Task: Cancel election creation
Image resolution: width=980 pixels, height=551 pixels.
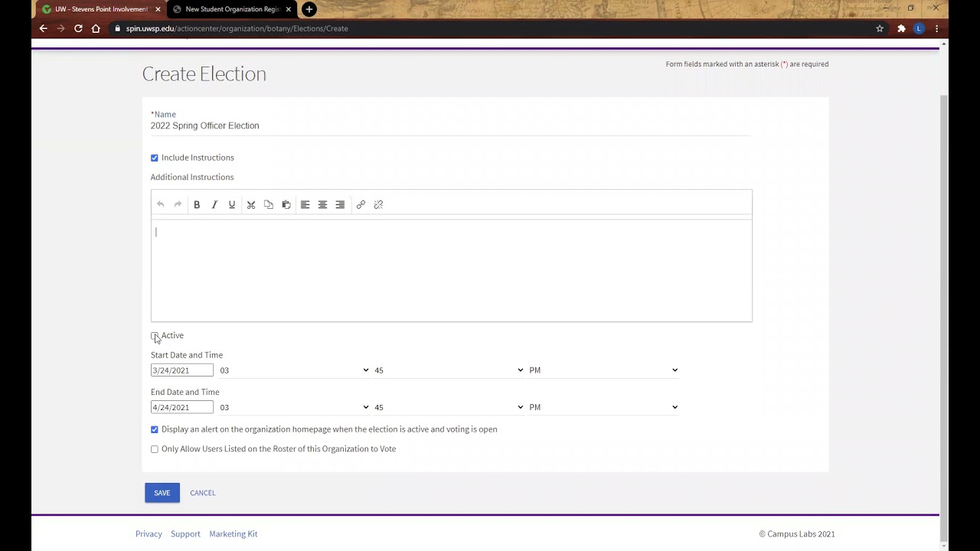Action: (x=203, y=493)
